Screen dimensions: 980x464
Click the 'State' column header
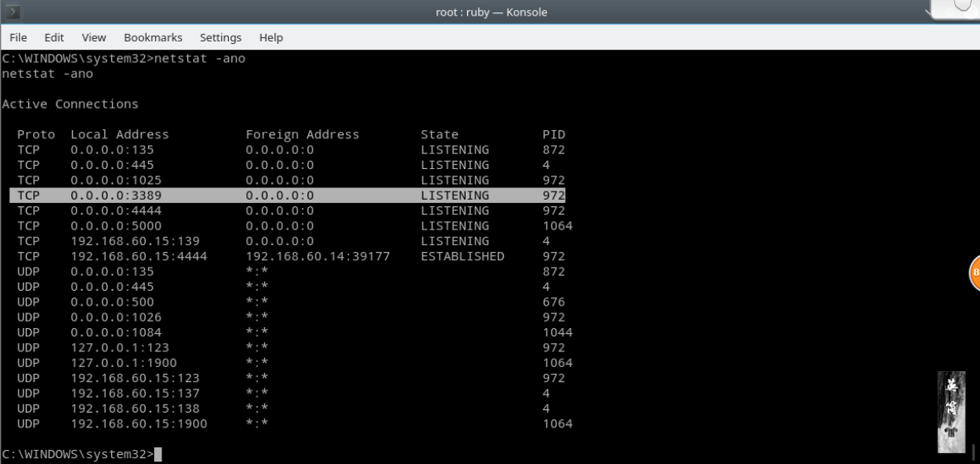pyautogui.click(x=439, y=134)
